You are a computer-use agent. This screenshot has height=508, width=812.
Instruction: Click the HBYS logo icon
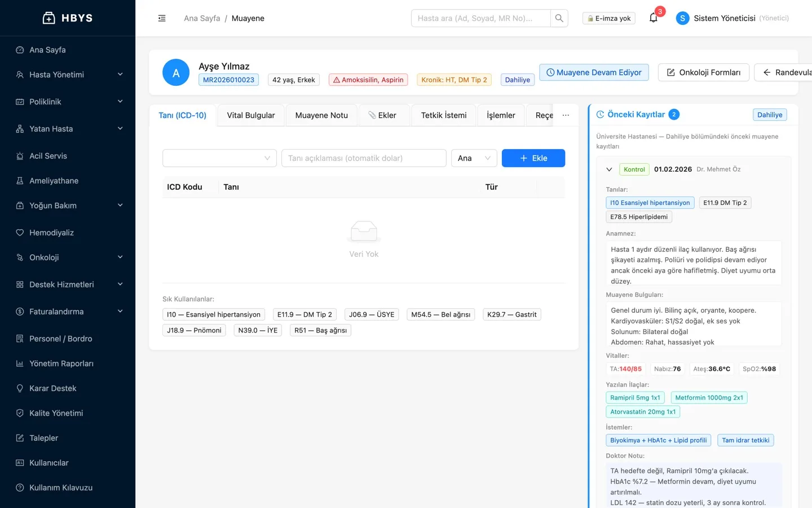coord(49,18)
